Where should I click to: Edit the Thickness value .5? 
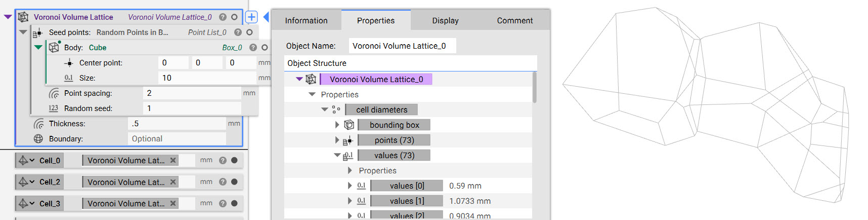(177, 124)
